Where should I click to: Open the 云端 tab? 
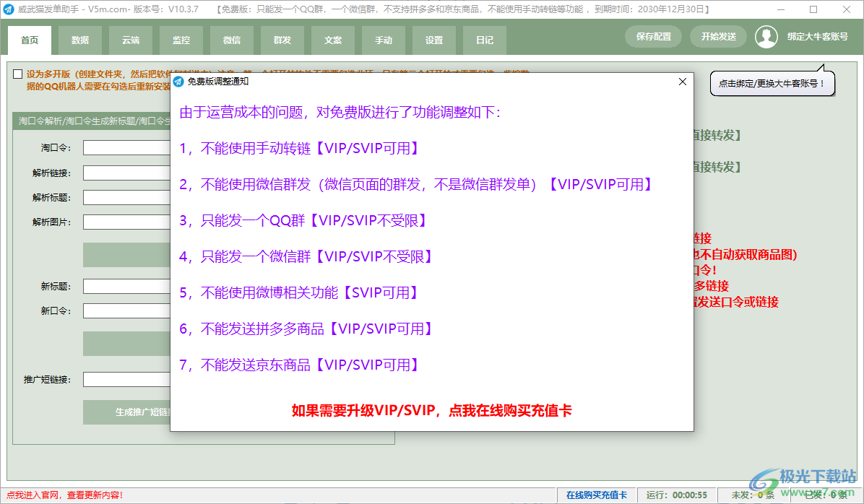(131, 40)
